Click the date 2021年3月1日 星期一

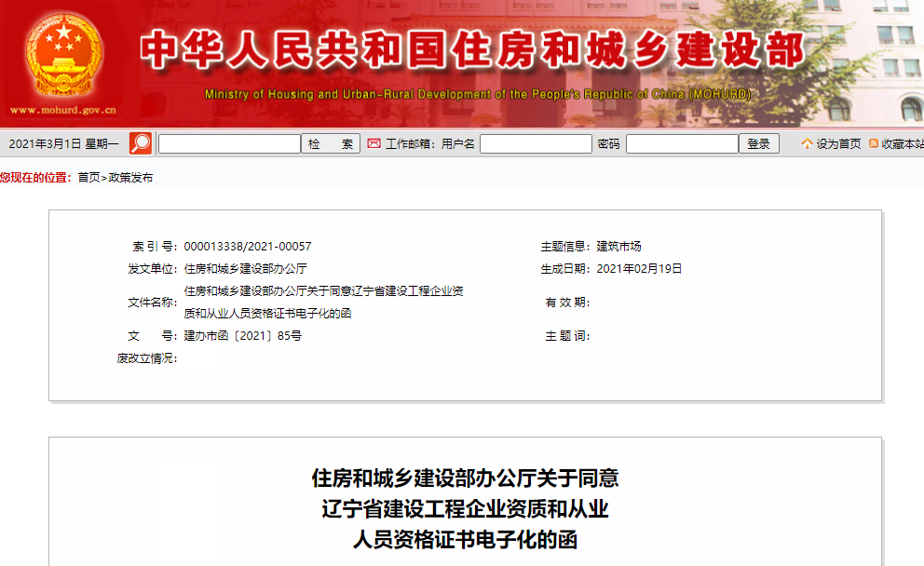point(63,143)
